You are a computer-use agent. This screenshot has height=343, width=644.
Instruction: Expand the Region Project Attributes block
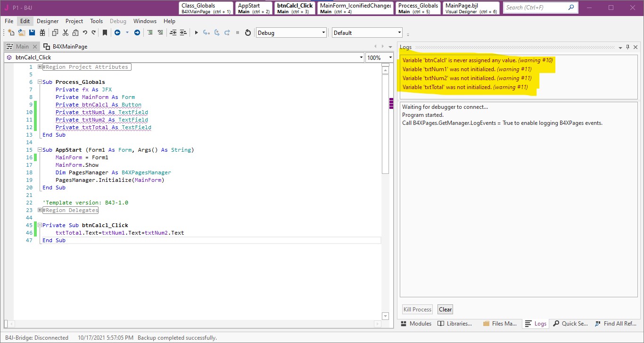[40, 67]
